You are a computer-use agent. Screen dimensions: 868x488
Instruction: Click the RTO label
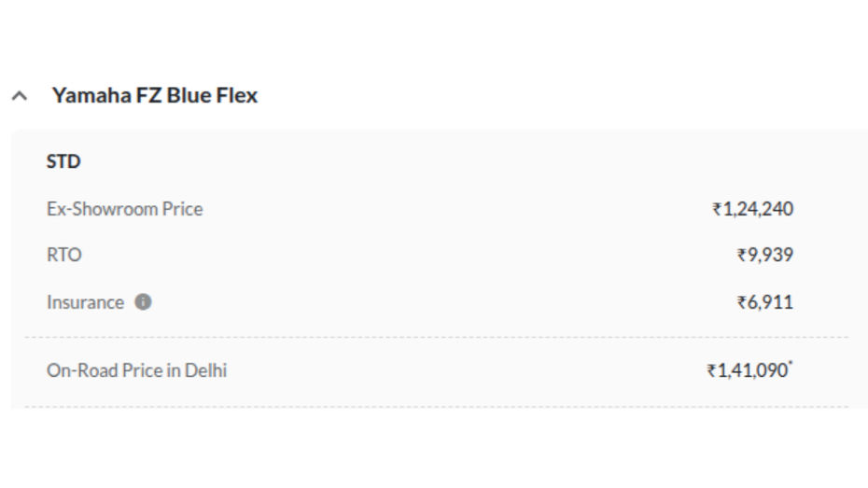pyautogui.click(x=64, y=255)
